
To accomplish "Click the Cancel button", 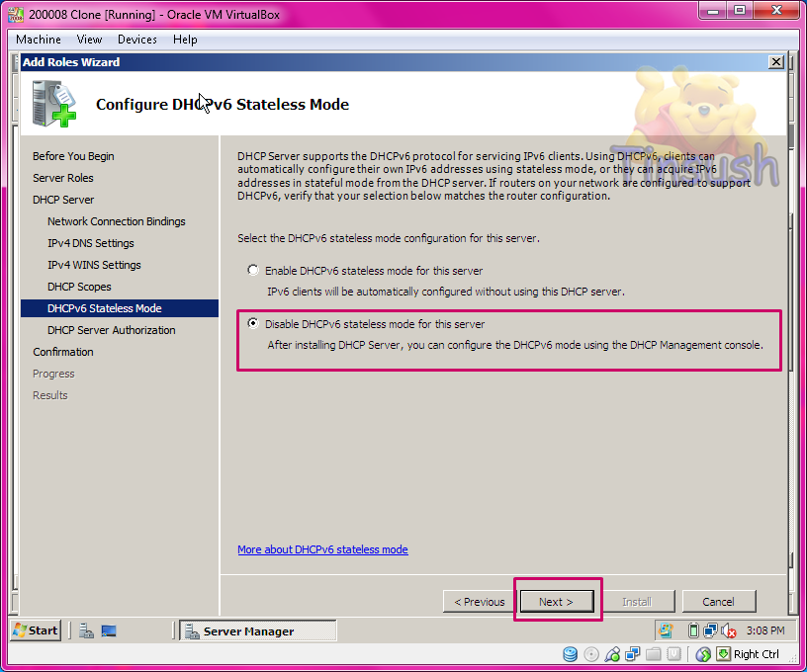I will (718, 602).
